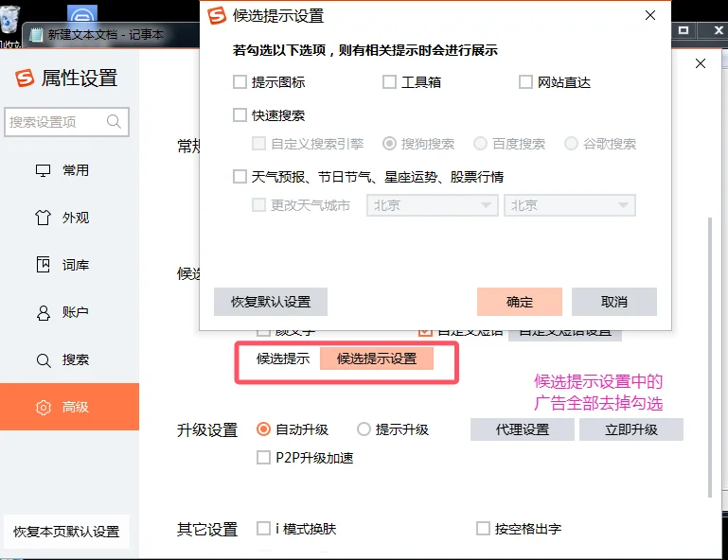Open the second 北京 city dropdown
Viewport: 728px width, 560px height.
point(570,205)
